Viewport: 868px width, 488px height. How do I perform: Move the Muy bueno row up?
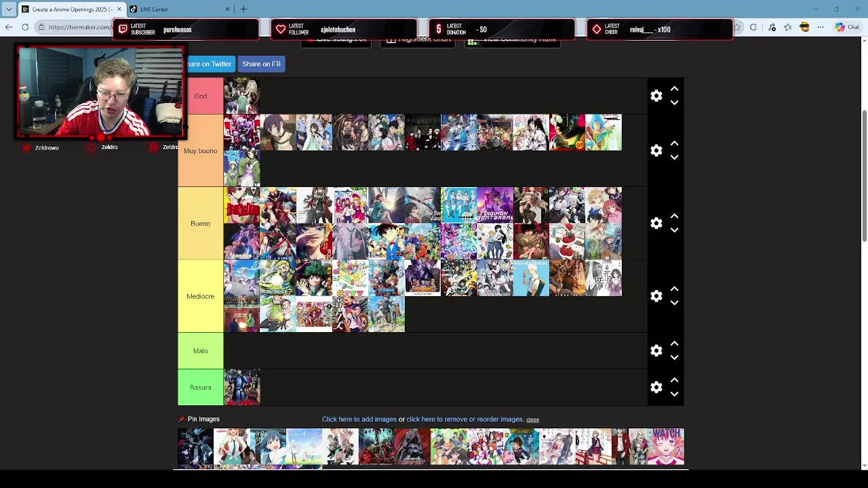pyautogui.click(x=674, y=144)
